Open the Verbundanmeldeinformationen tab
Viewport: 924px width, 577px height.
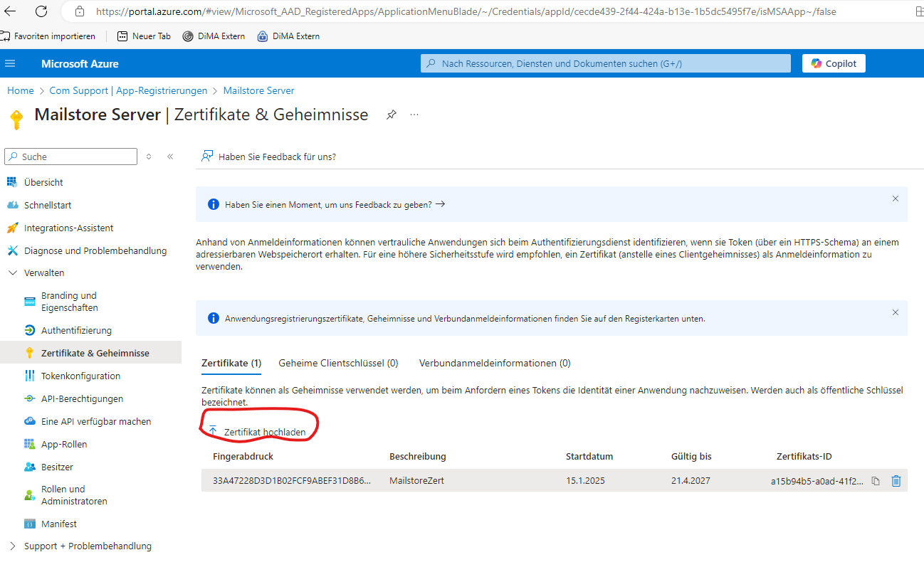[x=495, y=363]
